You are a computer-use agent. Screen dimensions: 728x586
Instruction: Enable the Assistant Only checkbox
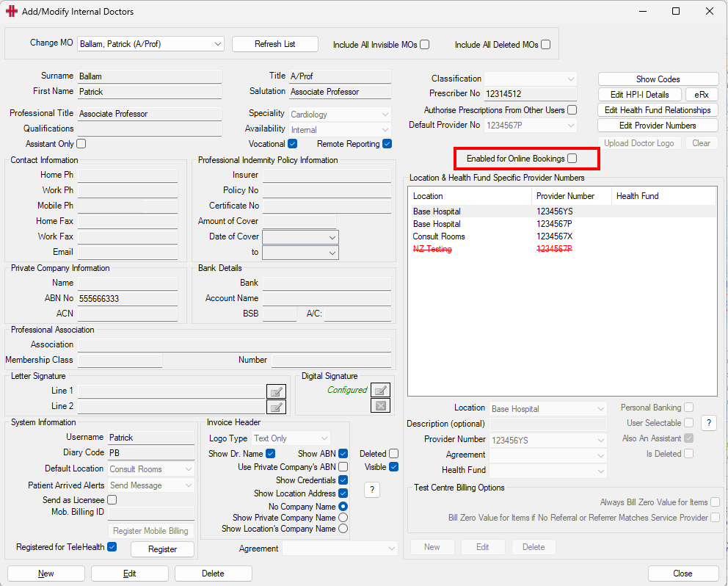coord(81,144)
